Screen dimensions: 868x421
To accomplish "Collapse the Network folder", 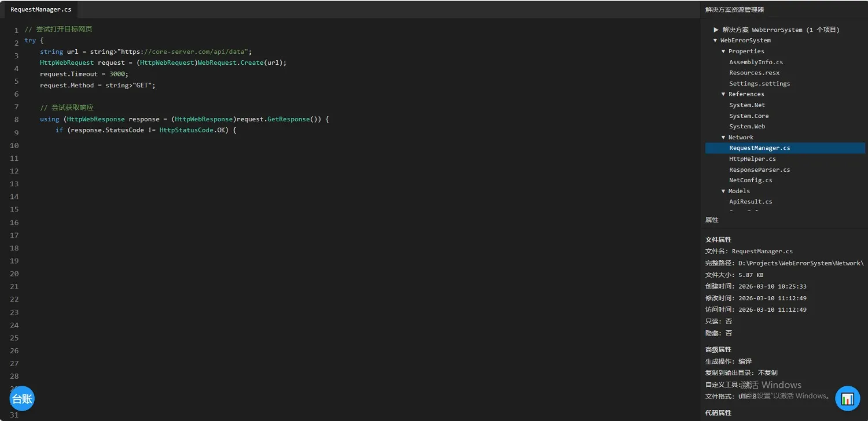I will click(x=723, y=138).
